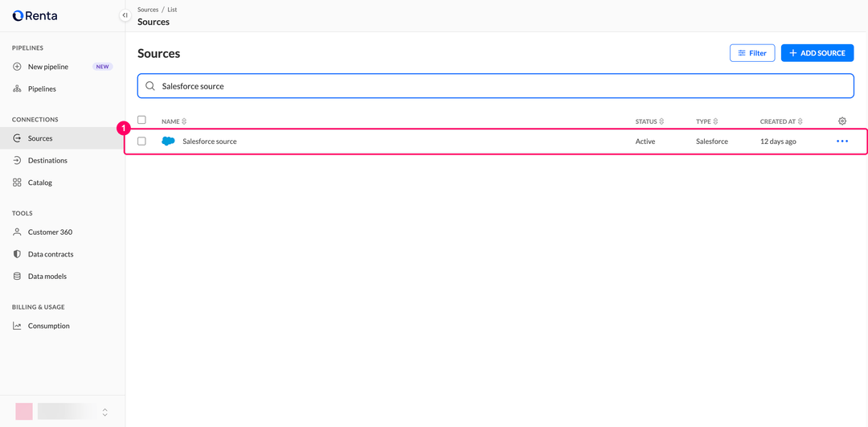Click the New pipeline plus icon
868x427 pixels.
coord(17,67)
